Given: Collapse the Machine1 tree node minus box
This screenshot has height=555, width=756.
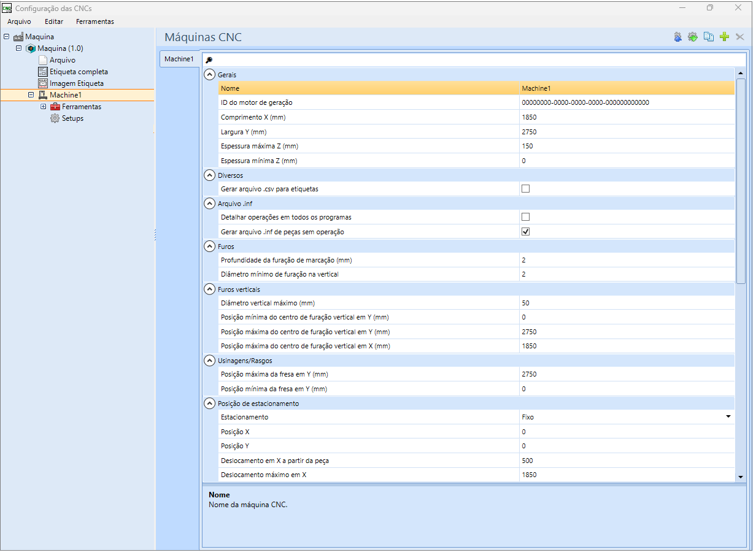Looking at the screenshot, I should (x=31, y=95).
